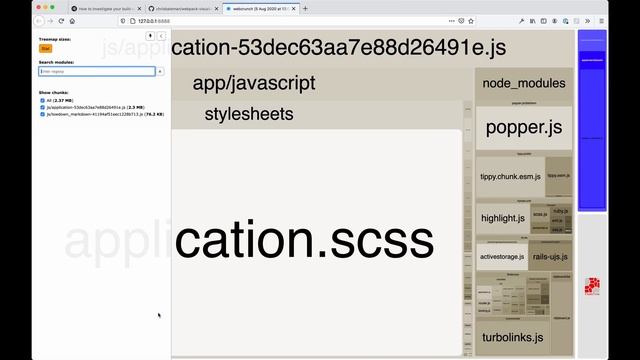
Task: Select the Stat treemap size button
Action: click(45, 48)
